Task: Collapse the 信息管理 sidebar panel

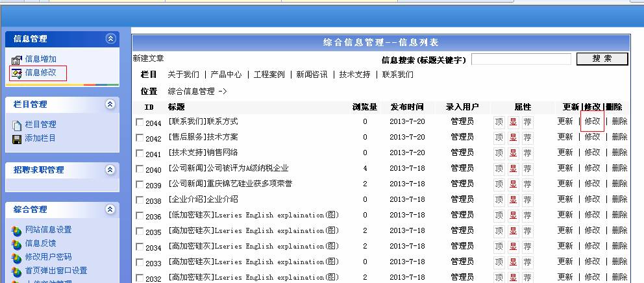Action: click(111, 39)
